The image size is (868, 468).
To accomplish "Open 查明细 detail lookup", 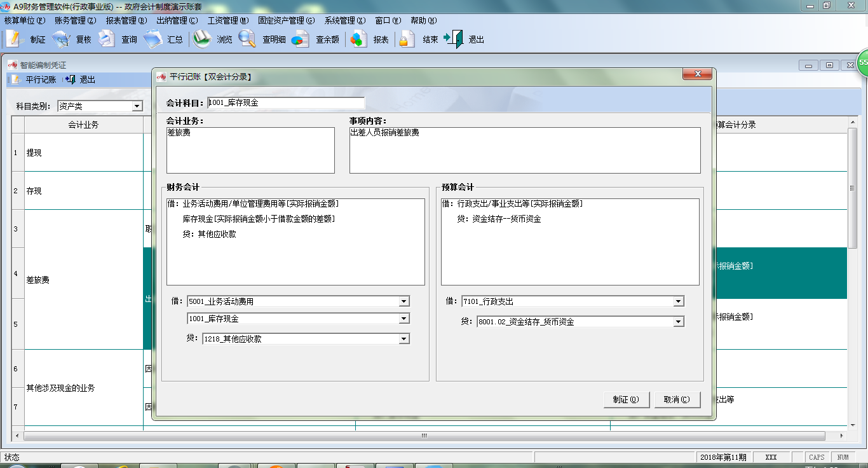I will (247, 39).
